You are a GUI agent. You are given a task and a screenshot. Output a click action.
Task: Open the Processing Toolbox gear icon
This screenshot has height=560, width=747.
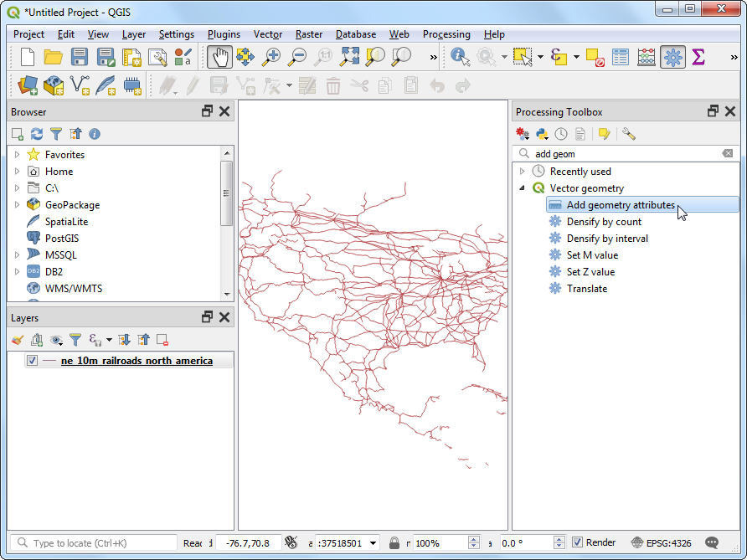click(x=672, y=57)
